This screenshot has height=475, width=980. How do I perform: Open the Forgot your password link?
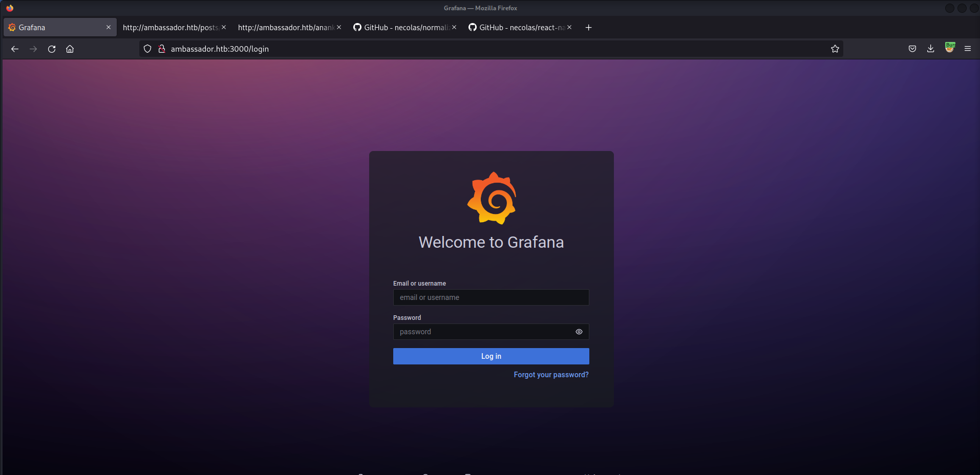click(x=551, y=375)
